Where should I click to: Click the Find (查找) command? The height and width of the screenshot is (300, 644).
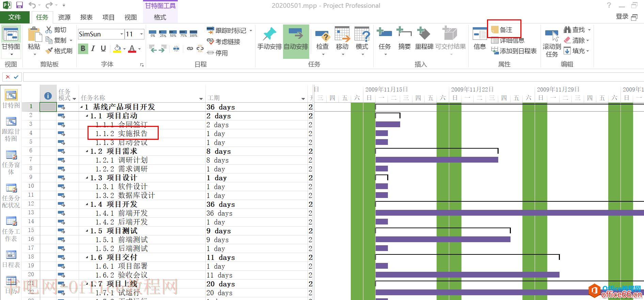point(575,30)
